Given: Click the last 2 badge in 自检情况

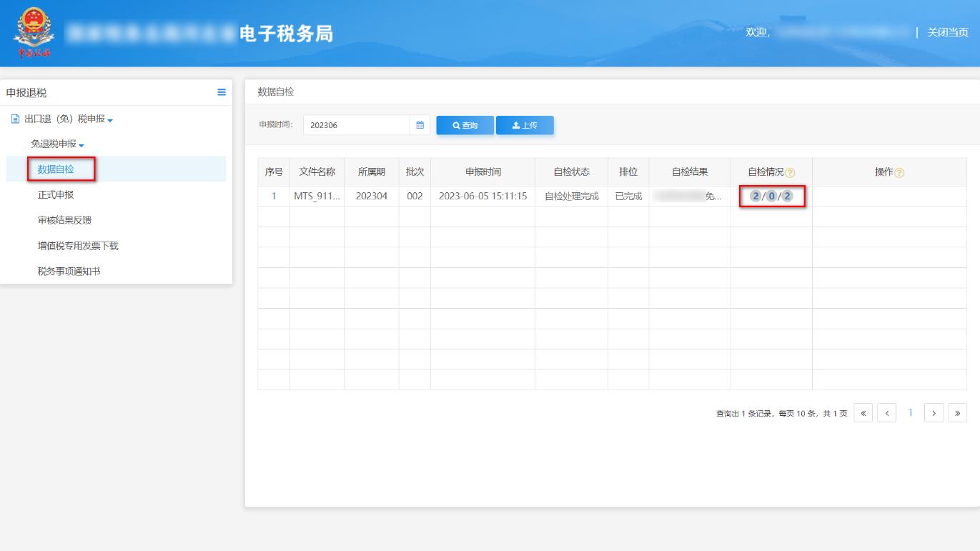Looking at the screenshot, I should (788, 195).
